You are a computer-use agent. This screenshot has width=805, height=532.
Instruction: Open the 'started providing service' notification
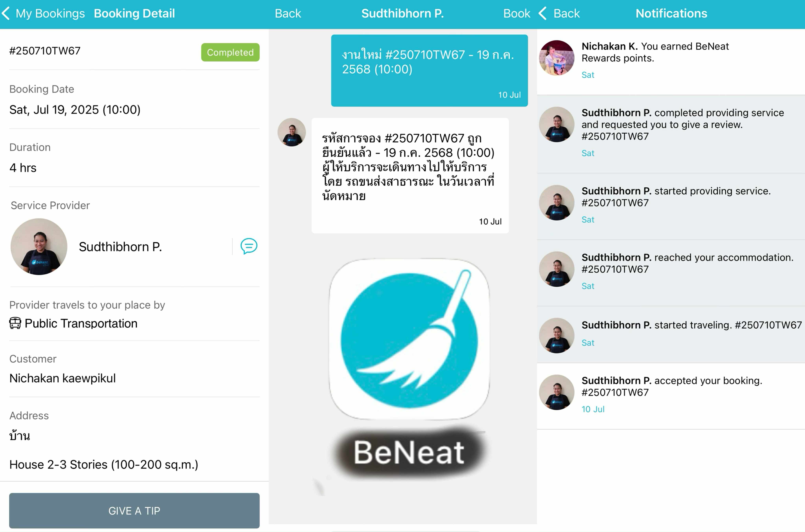671,207
